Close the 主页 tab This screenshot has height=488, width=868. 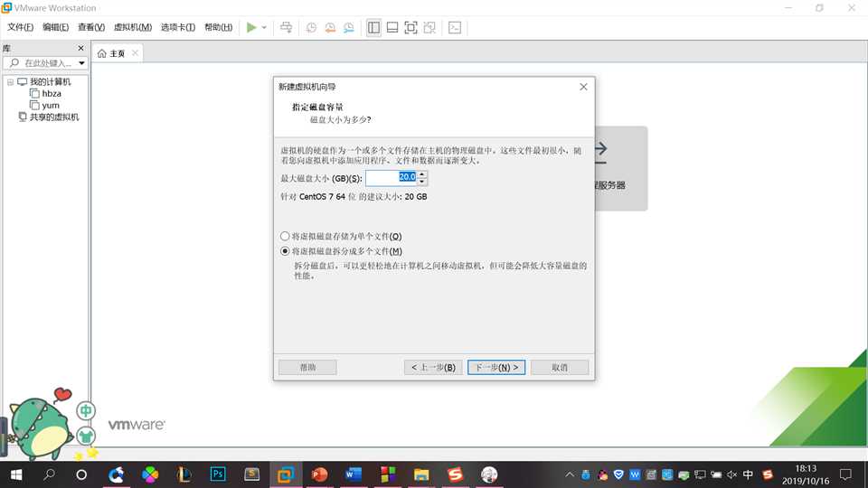[135, 53]
